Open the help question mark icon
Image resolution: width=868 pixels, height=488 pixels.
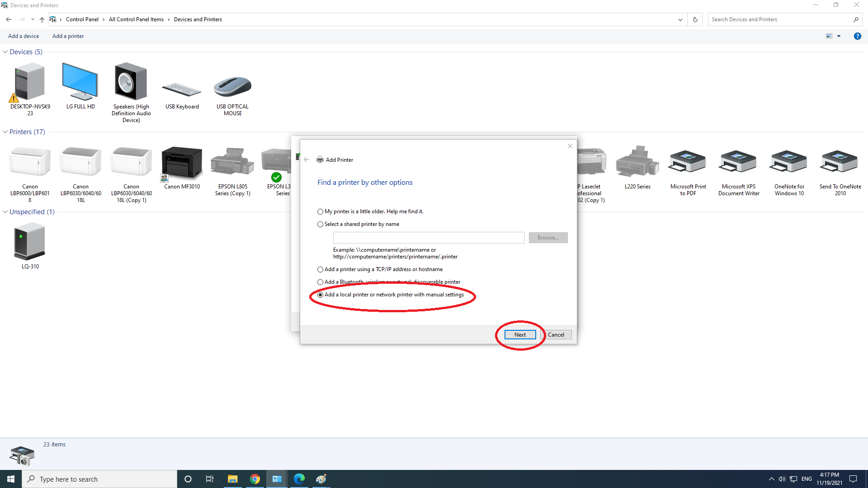[857, 36]
